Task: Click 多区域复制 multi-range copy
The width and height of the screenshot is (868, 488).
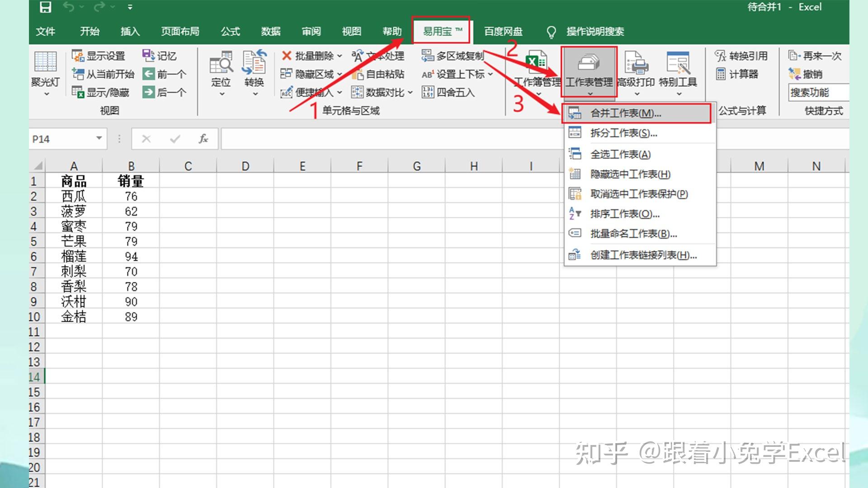Action: click(x=453, y=56)
